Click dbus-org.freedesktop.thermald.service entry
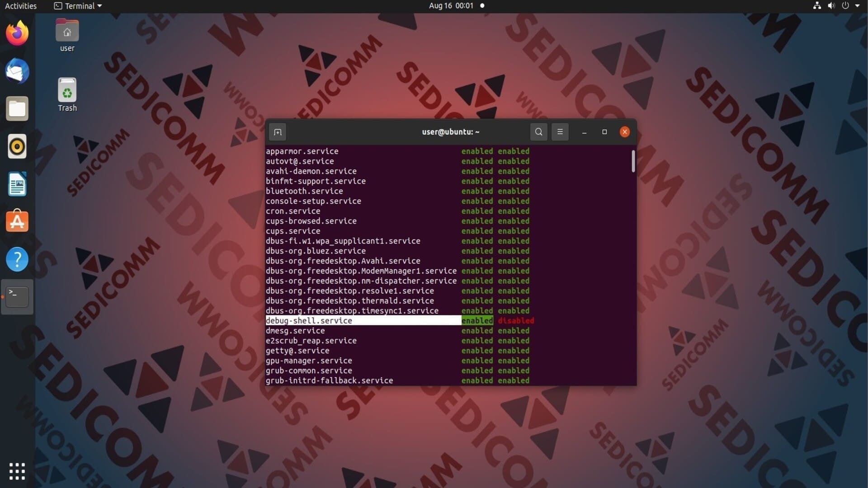 pos(350,300)
